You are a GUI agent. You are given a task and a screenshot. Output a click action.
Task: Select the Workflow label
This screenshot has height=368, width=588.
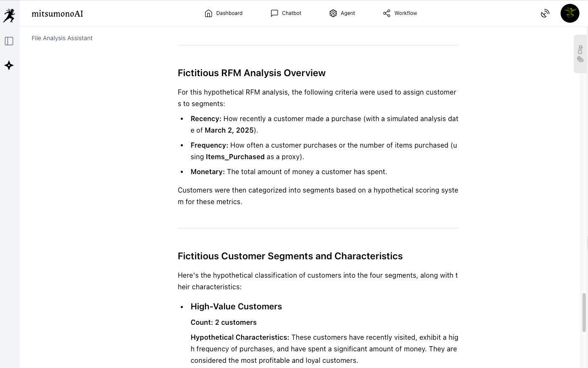[406, 13]
